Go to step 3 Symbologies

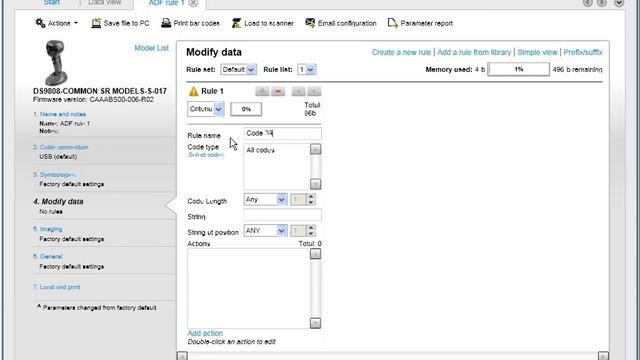pos(55,175)
